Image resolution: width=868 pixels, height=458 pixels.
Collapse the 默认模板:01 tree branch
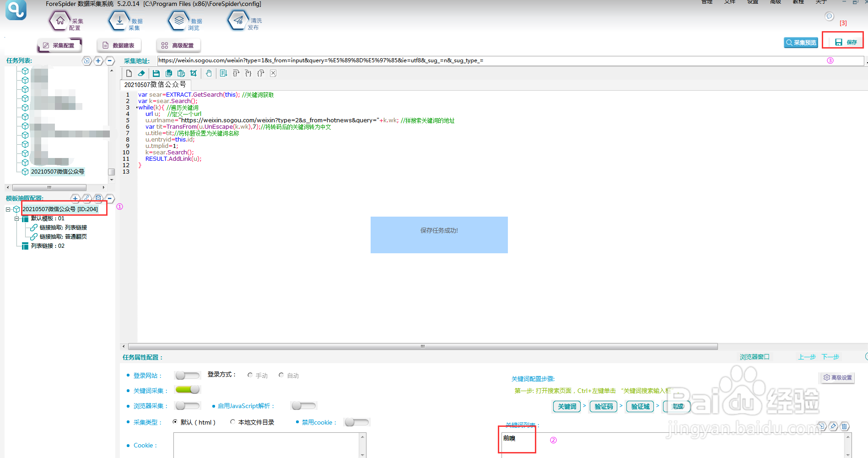coord(17,218)
